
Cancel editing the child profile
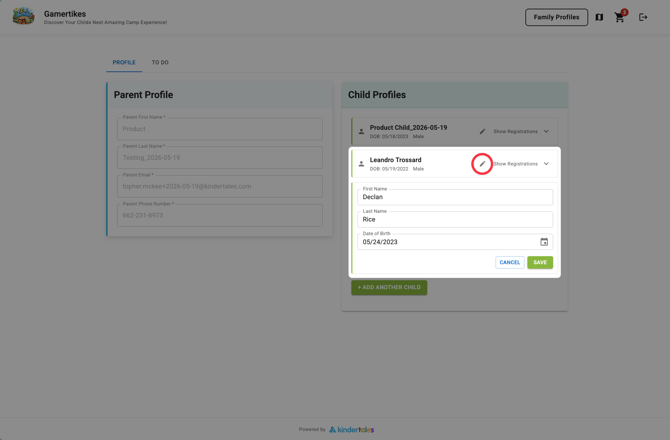pos(509,262)
